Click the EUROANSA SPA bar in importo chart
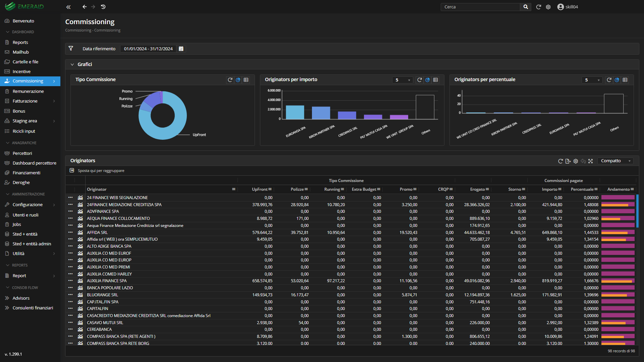This screenshot has height=362, width=644. pos(295,112)
